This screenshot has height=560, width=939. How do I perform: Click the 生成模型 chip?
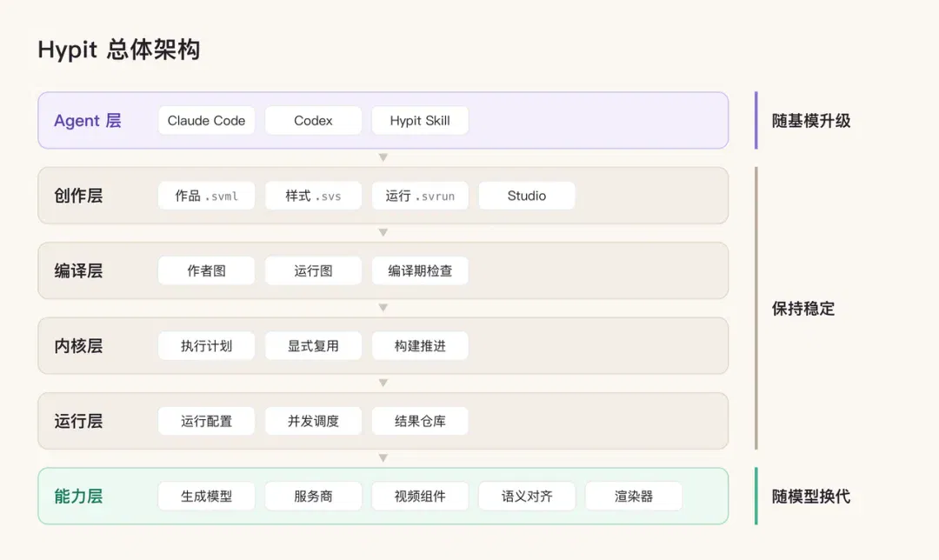pyautogui.click(x=206, y=496)
